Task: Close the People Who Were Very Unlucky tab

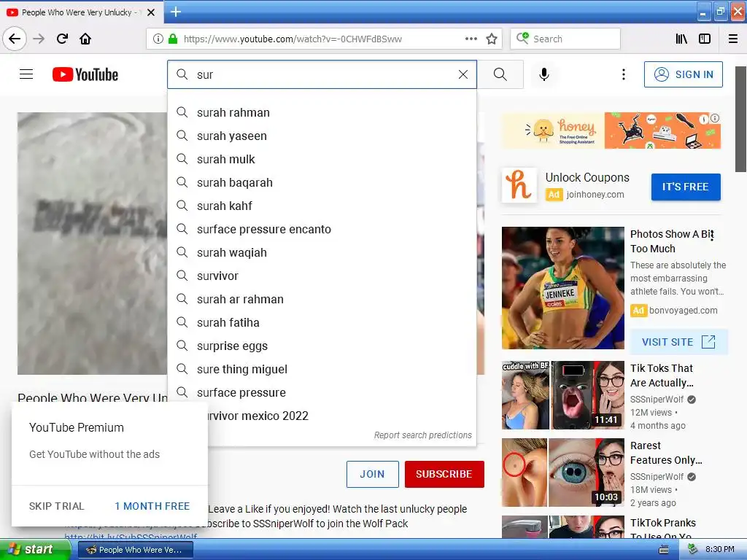Action: [151, 12]
